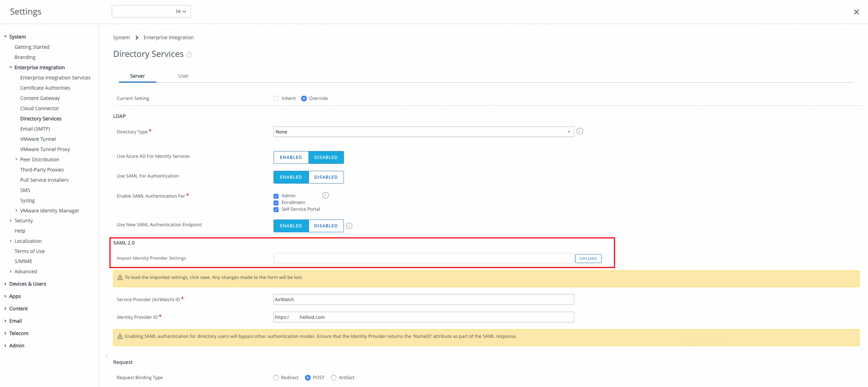The height and width of the screenshot is (387, 868).
Task: Open S/MIME settings
Action: pyautogui.click(x=23, y=261)
